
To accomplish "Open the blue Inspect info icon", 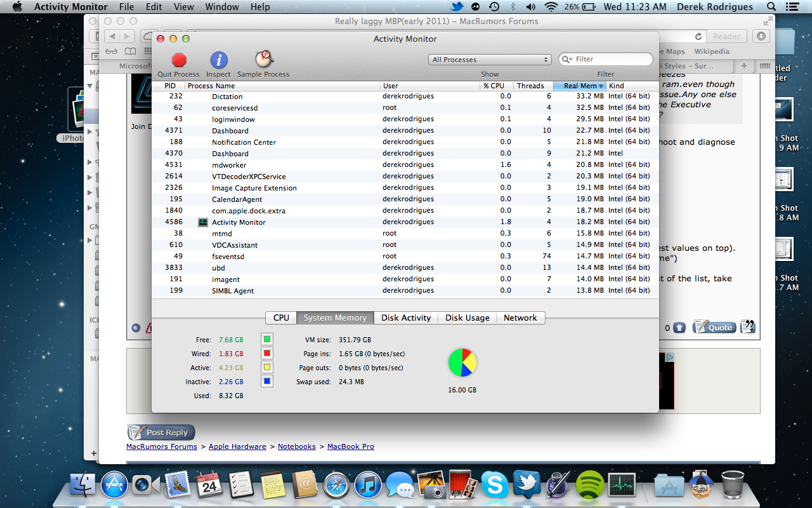I will (219, 60).
